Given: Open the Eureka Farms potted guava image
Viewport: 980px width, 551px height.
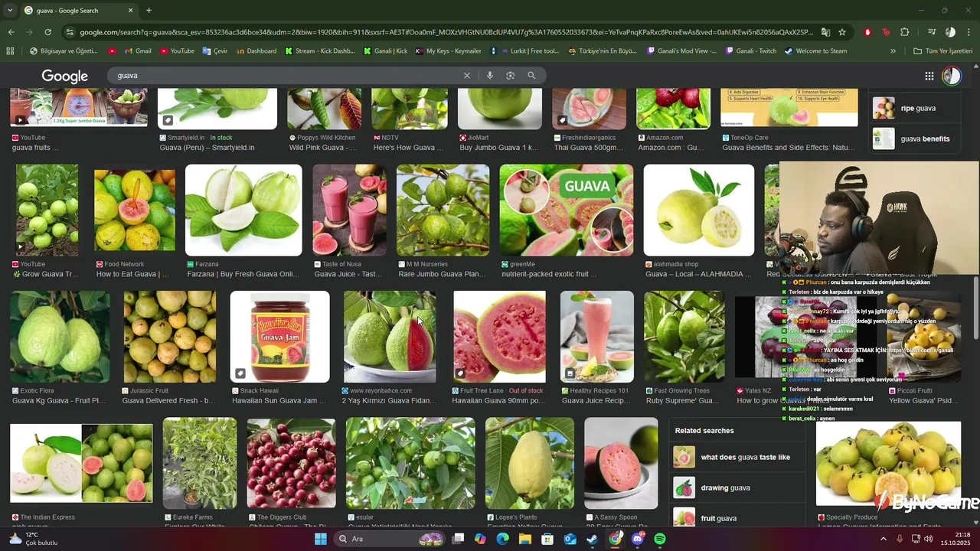Looking at the screenshot, I should 200,463.
